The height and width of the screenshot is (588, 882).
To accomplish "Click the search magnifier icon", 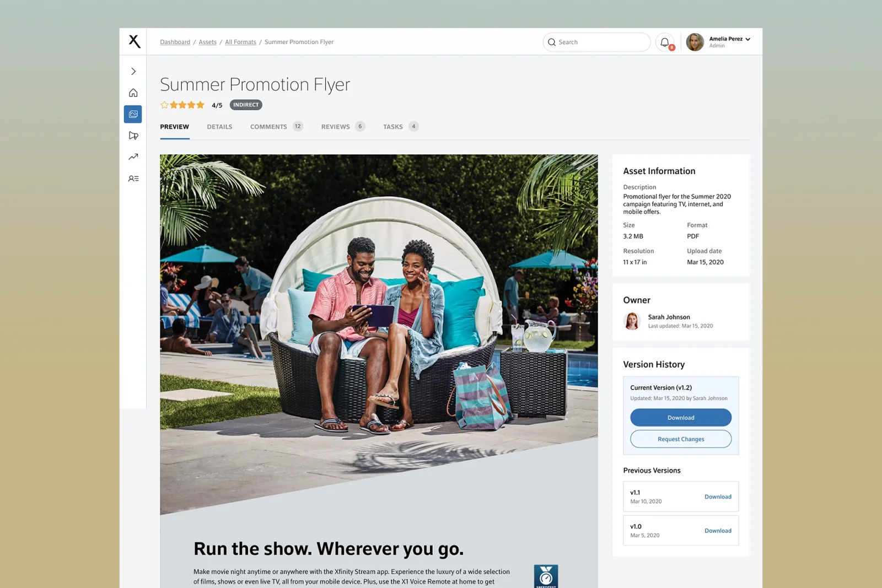I will [x=552, y=42].
